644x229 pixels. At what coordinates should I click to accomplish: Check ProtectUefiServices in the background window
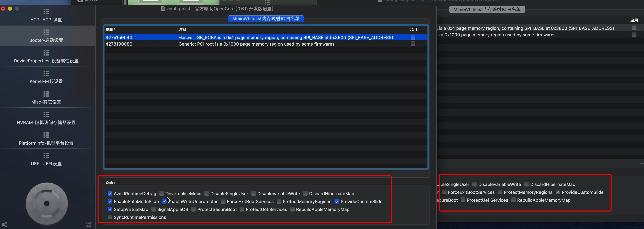(463, 200)
